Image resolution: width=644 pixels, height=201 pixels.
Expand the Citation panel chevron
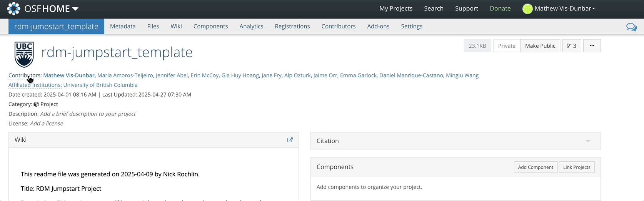click(x=588, y=141)
